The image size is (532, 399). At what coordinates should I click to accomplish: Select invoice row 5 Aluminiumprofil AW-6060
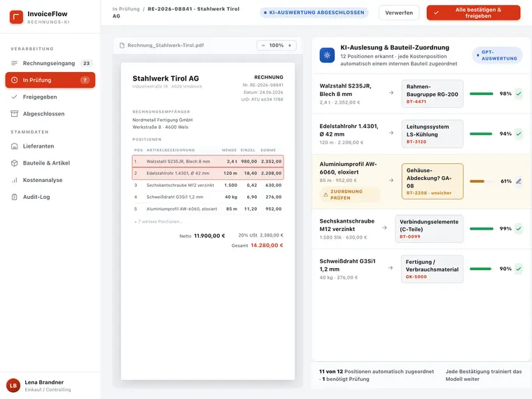coord(208,209)
